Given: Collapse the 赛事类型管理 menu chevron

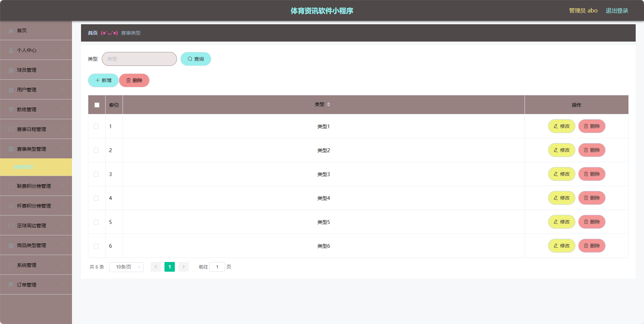Looking at the screenshot, I should point(63,149).
